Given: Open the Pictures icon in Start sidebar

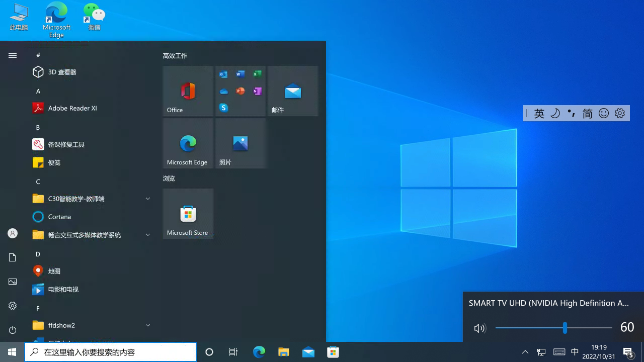Looking at the screenshot, I should [x=13, y=282].
